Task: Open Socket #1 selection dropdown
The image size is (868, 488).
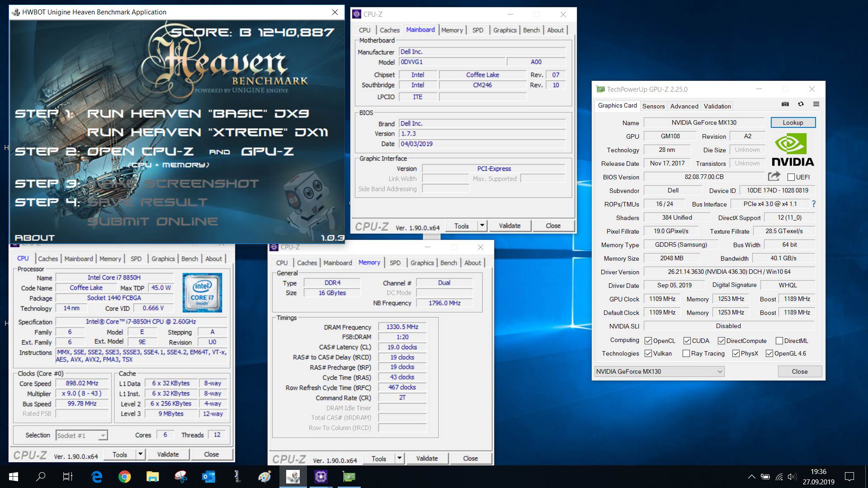Action: pos(81,435)
